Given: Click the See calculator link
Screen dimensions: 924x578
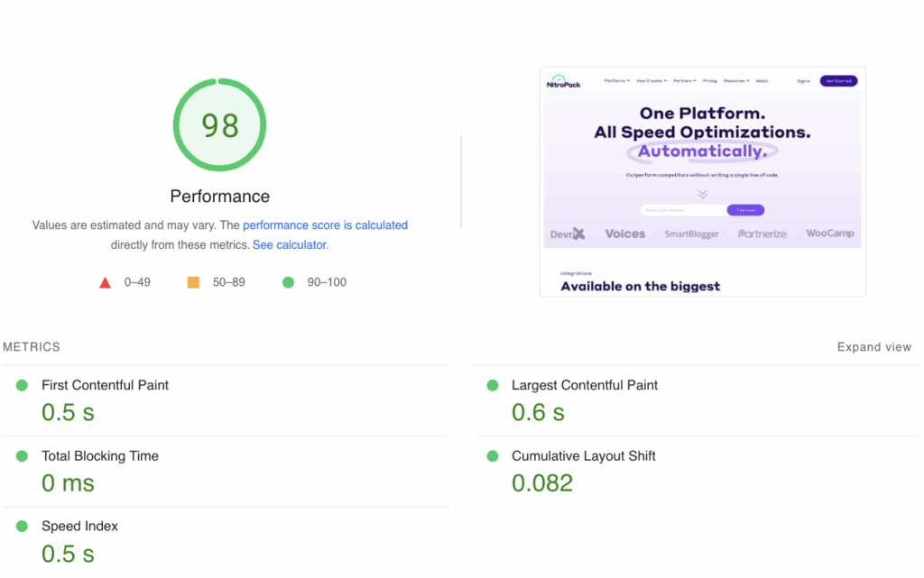Looking at the screenshot, I should (289, 244).
